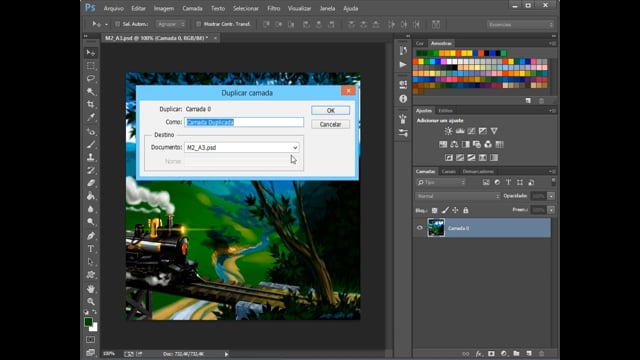Image resolution: width=640 pixels, height=360 pixels.
Task: Select the Dodge tool
Action: (x=91, y=222)
